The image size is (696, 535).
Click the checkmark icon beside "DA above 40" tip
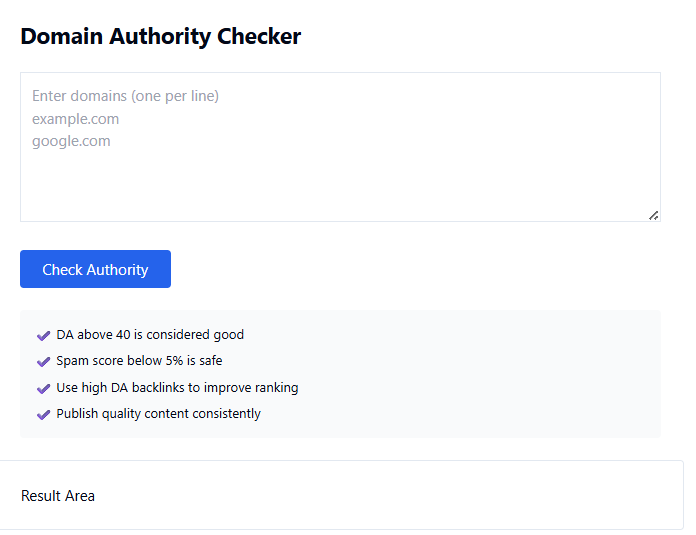43,336
